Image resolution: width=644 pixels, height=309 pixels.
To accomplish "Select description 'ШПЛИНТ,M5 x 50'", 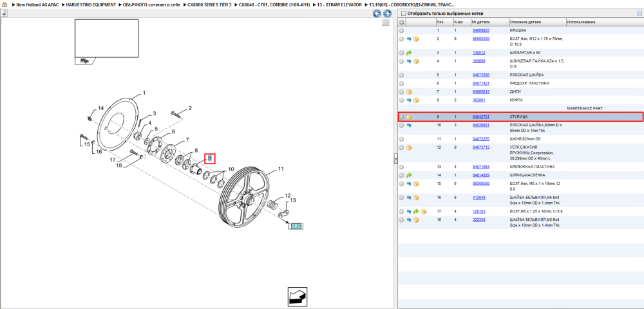I will 525,53.
